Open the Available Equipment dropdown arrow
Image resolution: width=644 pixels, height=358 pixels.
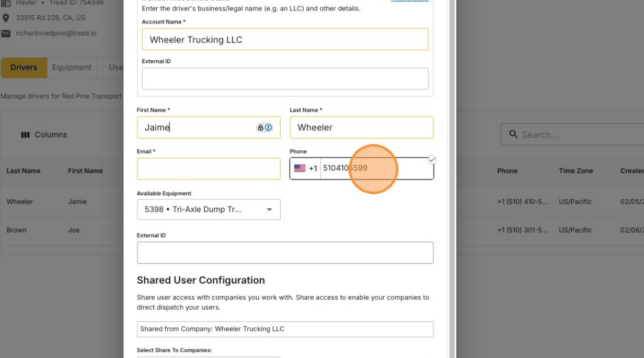pos(269,210)
